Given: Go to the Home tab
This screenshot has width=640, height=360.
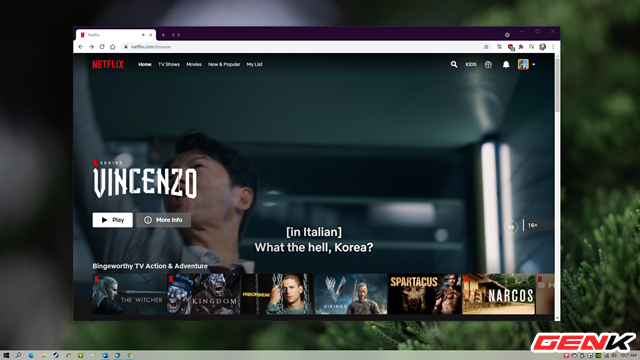Looking at the screenshot, I should [144, 64].
